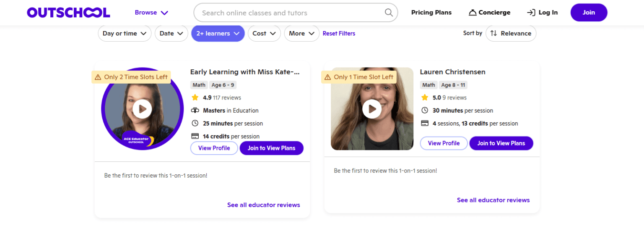Screen dimensions: 644x226
Task: Open the More filters dropdown
Action: [x=301, y=34]
